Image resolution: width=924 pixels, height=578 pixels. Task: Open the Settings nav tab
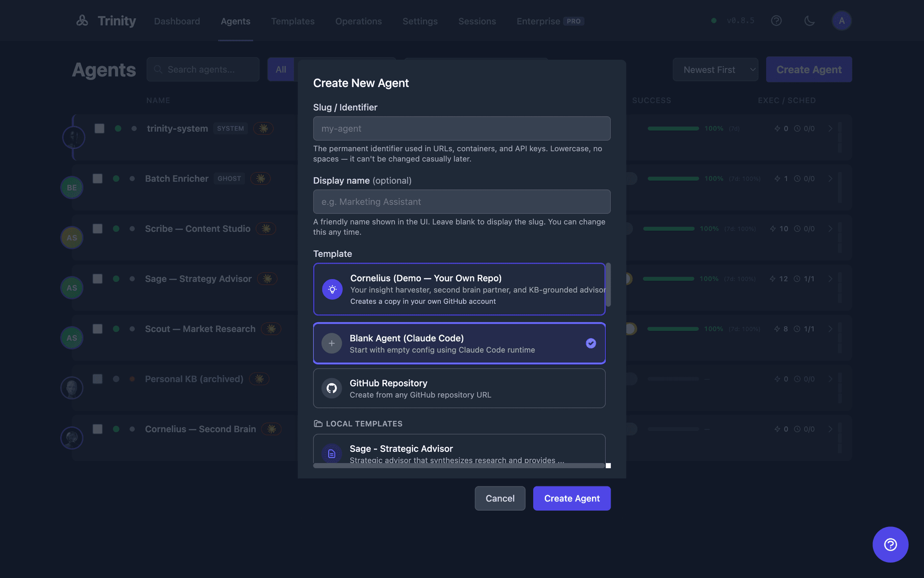[420, 21]
